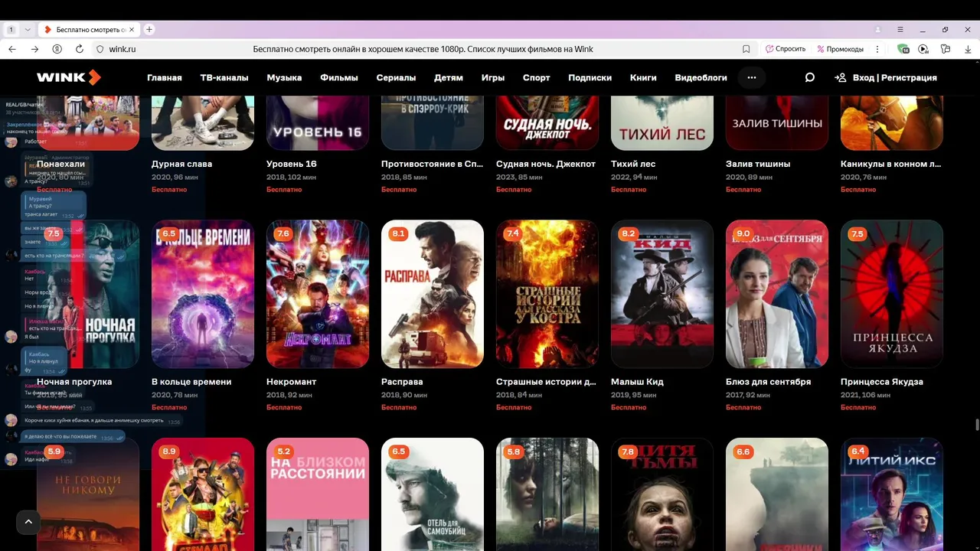Reload the wink.ru page
Viewport: 980px width, 551px height.
(79, 49)
